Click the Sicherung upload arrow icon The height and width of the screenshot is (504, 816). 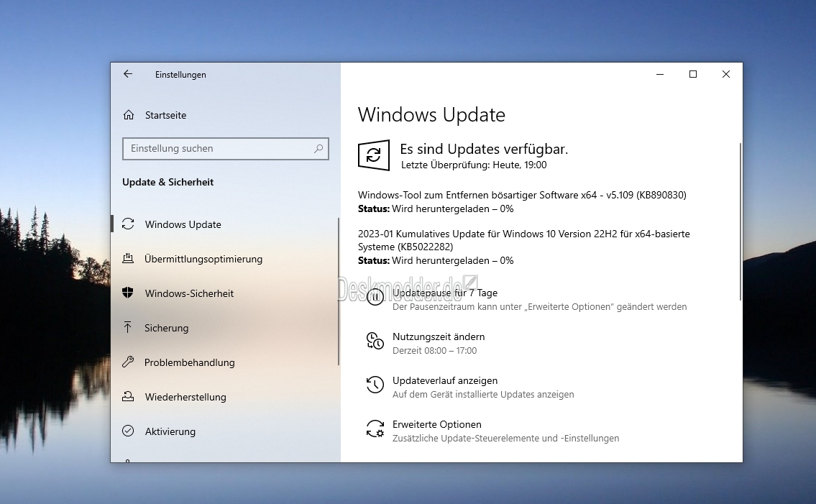tap(128, 328)
